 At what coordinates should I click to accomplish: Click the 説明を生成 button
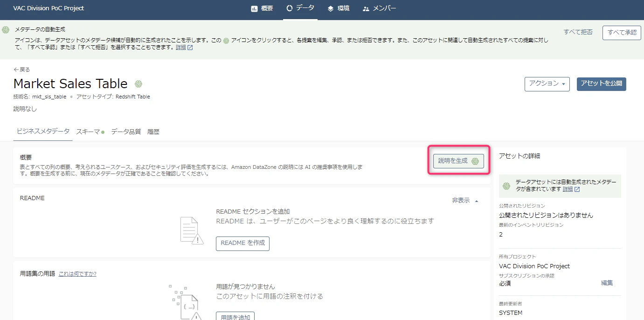coord(459,161)
